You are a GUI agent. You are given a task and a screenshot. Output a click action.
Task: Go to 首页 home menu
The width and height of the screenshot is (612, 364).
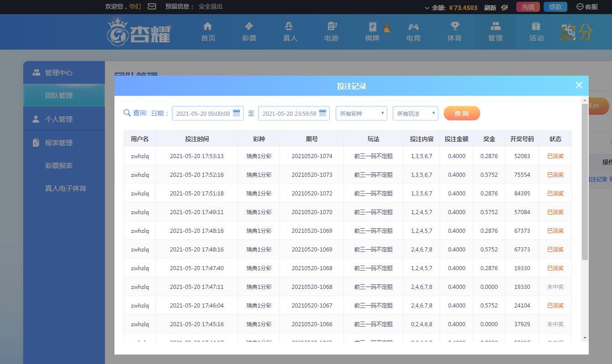point(208,32)
